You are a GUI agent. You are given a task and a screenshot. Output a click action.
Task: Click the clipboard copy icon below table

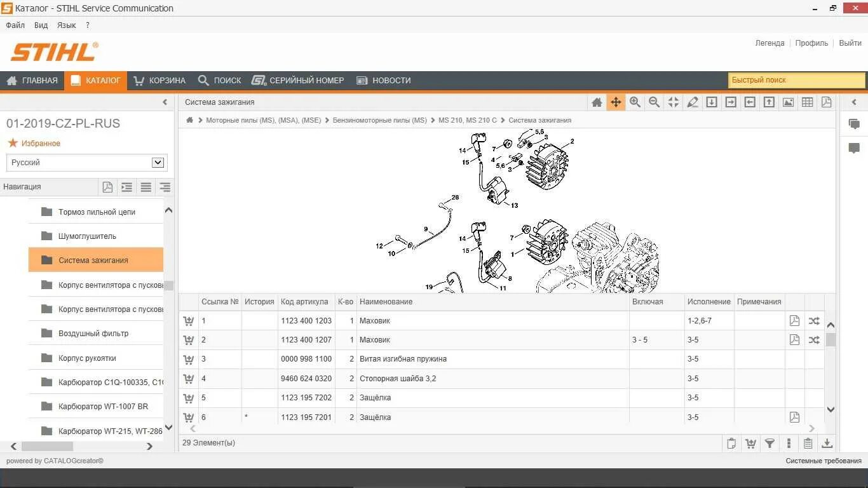731,444
